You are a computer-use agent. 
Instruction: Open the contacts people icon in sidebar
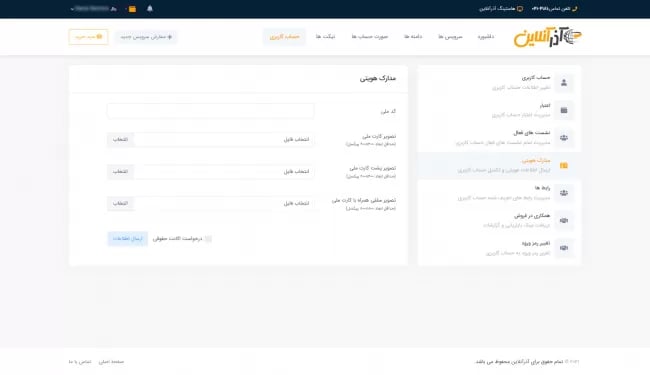564,193
